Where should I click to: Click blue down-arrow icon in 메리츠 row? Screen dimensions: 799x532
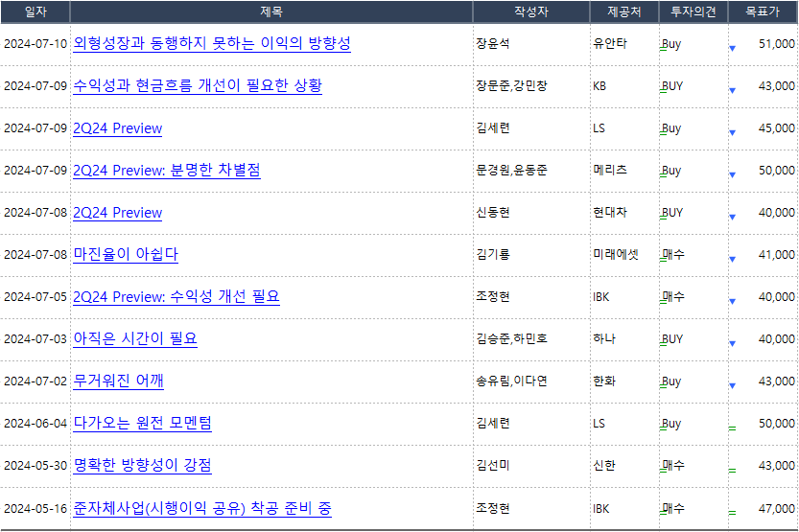click(x=732, y=175)
